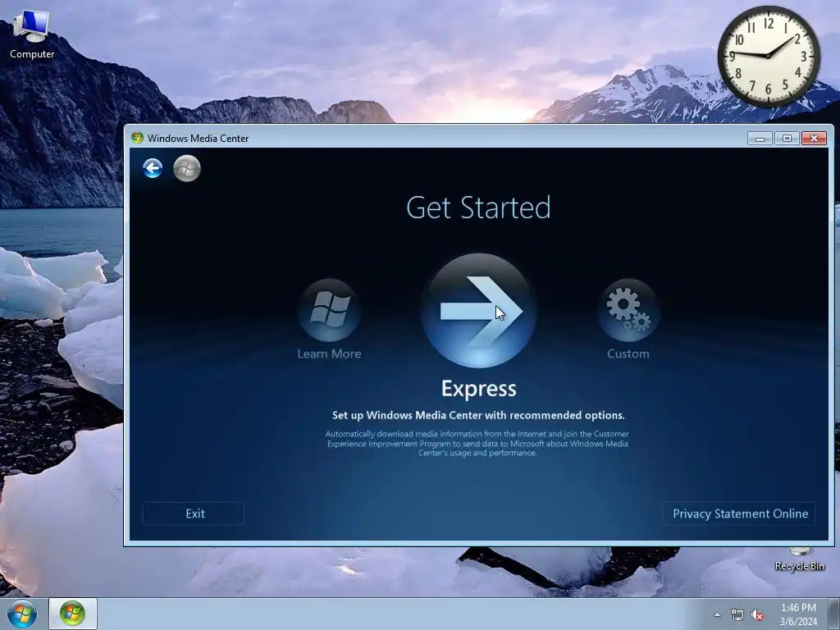Open Privacy Statement Online
840x630 pixels.
pos(739,514)
